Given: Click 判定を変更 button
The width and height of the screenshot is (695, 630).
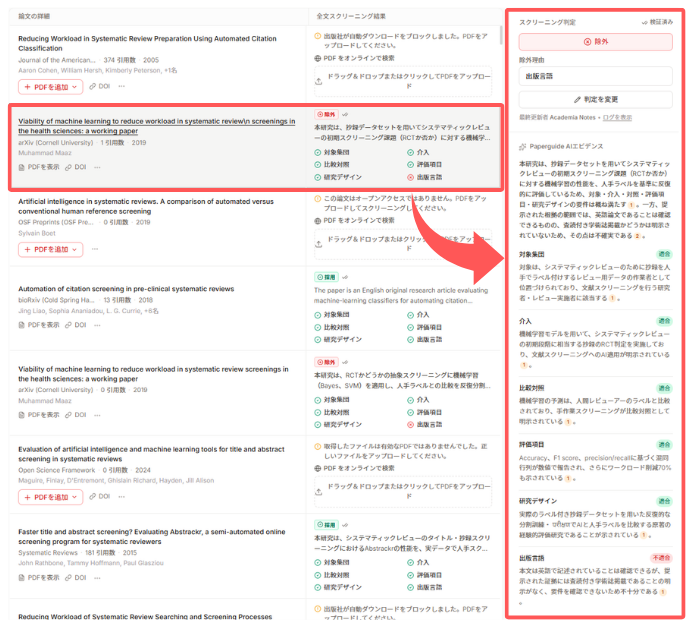Looking at the screenshot, I should [595, 100].
